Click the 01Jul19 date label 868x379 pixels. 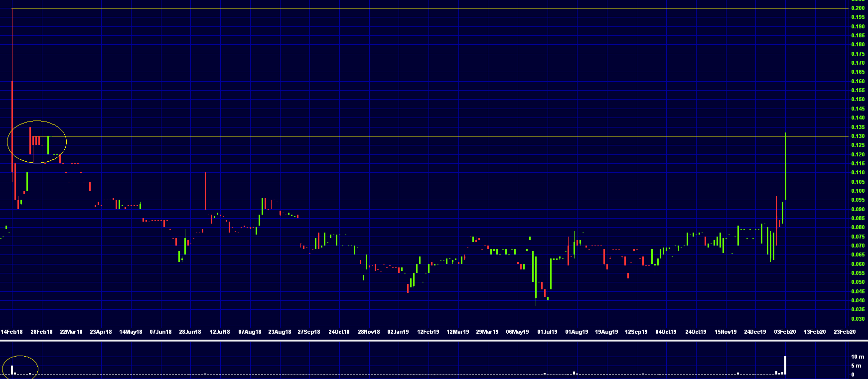[x=547, y=332]
